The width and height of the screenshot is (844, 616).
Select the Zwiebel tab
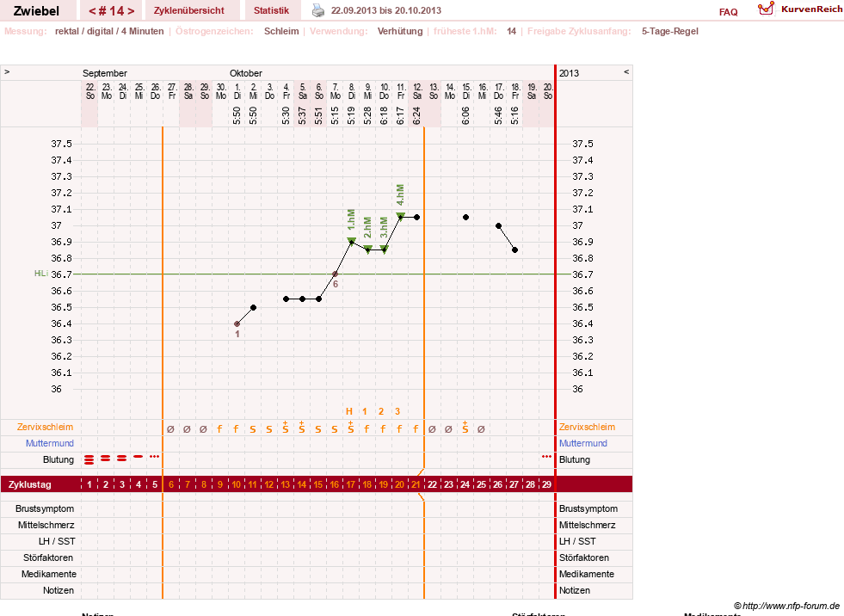click(x=37, y=11)
